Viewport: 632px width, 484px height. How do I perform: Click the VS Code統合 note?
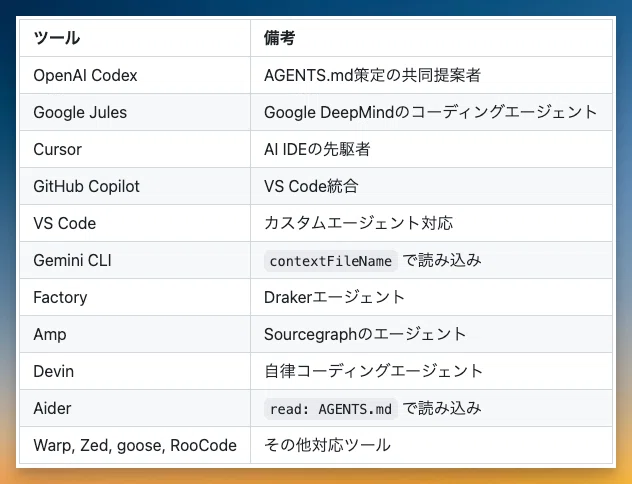(x=311, y=186)
